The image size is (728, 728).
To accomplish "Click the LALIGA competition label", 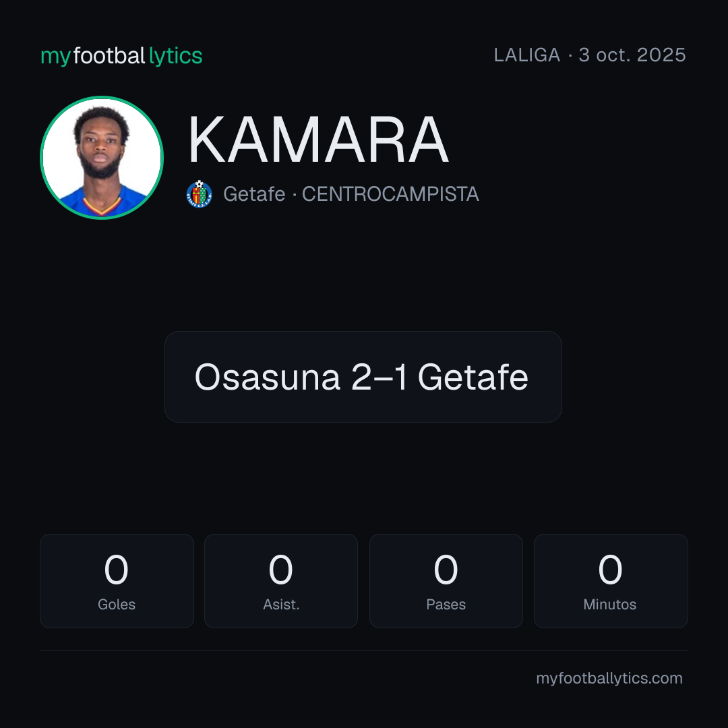I will [527, 55].
